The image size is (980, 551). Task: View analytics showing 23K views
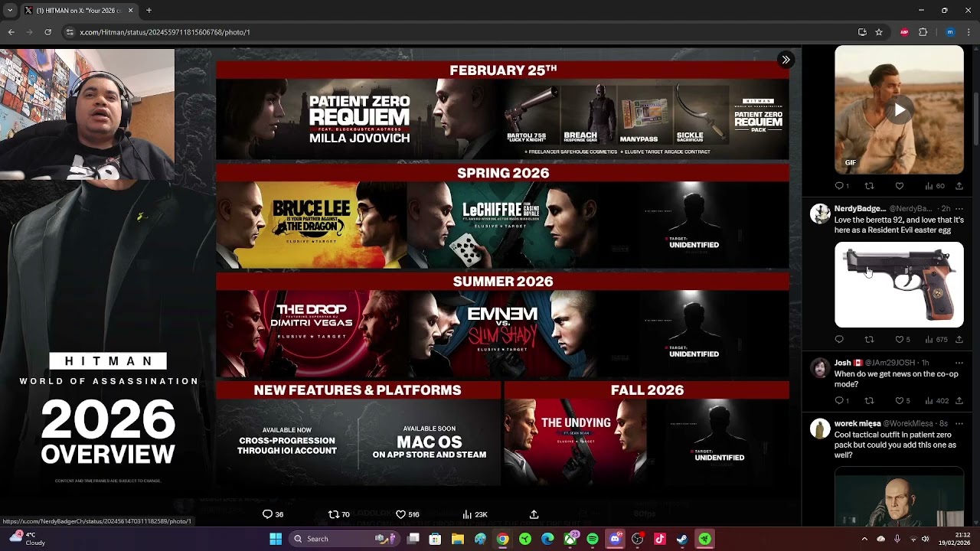pos(475,514)
